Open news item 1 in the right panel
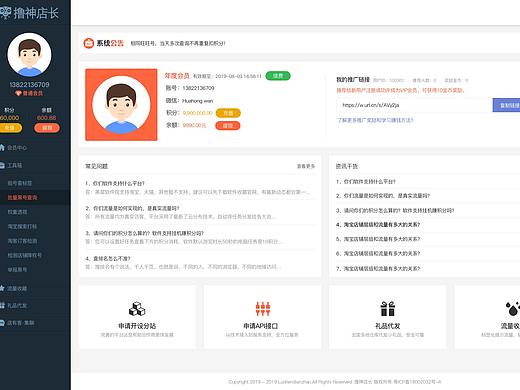Viewport: 520px width, 390px height. point(366,182)
